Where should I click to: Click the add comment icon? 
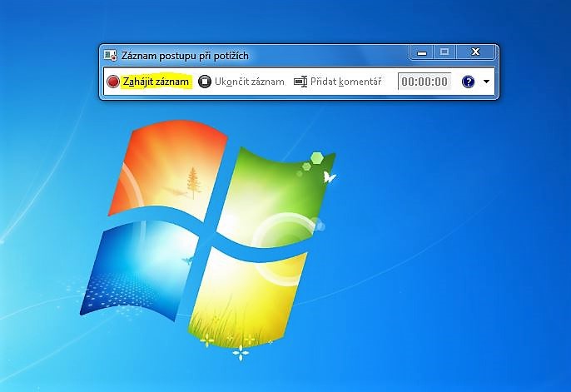(300, 82)
